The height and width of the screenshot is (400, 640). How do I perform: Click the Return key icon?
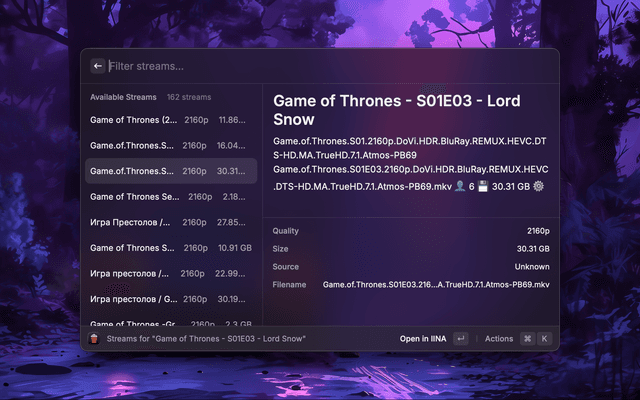pos(460,339)
